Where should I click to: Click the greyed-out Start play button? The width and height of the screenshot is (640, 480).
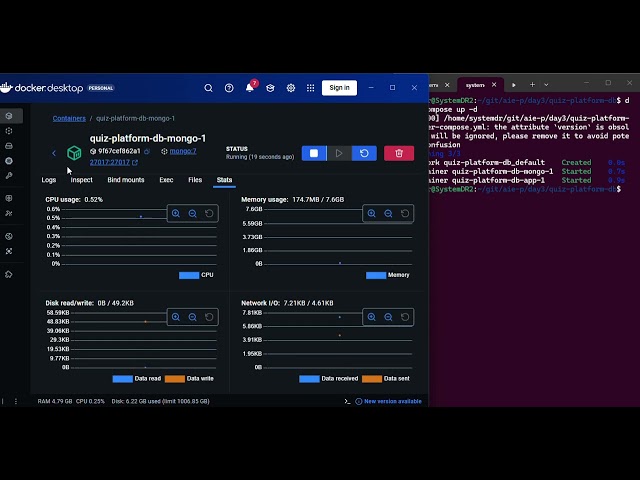click(339, 153)
